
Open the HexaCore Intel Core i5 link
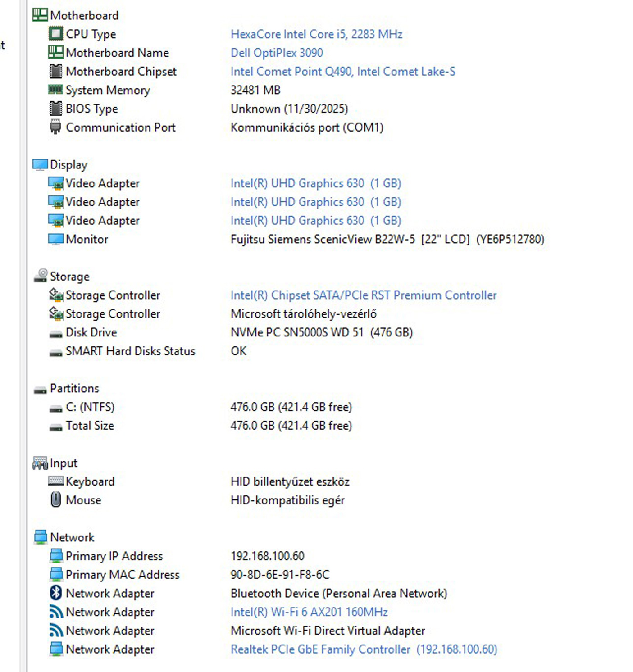316,34
